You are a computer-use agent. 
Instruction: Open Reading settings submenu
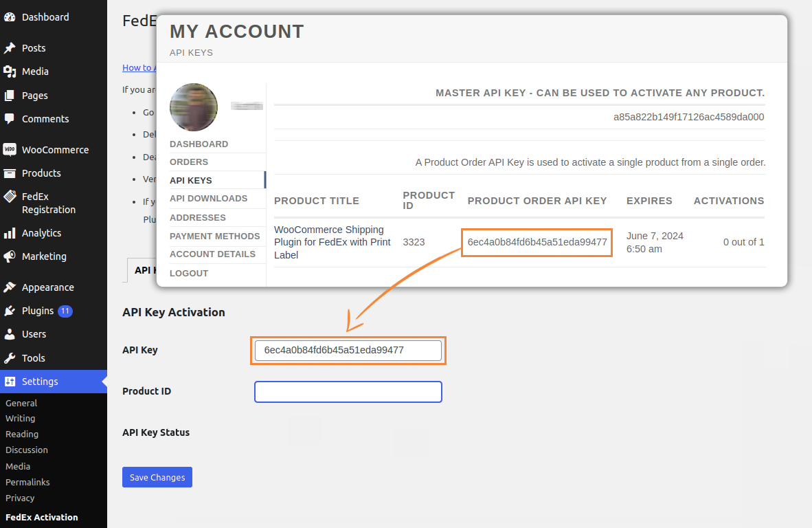click(22, 434)
